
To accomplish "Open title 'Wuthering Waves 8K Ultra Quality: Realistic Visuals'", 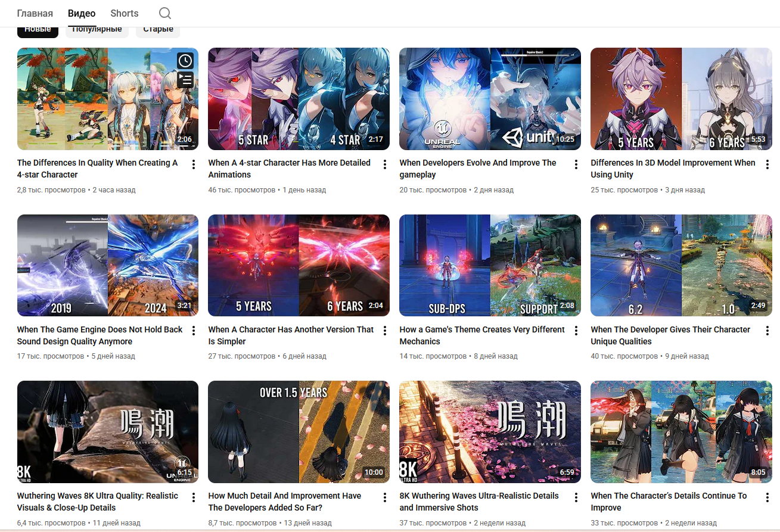I will [98, 502].
